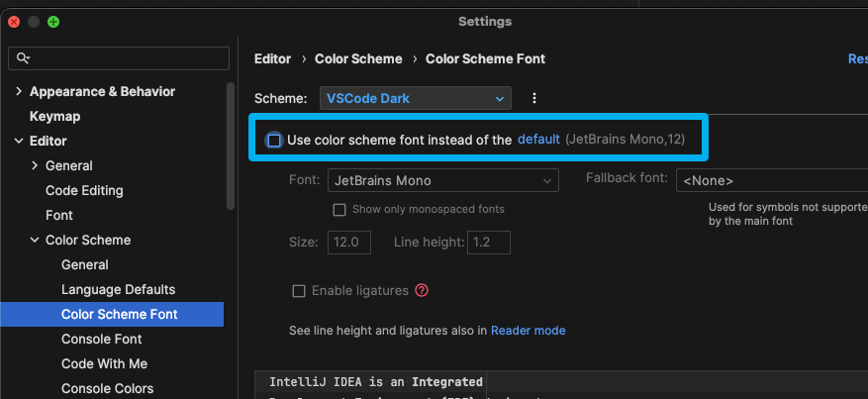Screen dimensions: 868x399
Task: Click the ligatures help question mark icon
Action: (423, 290)
